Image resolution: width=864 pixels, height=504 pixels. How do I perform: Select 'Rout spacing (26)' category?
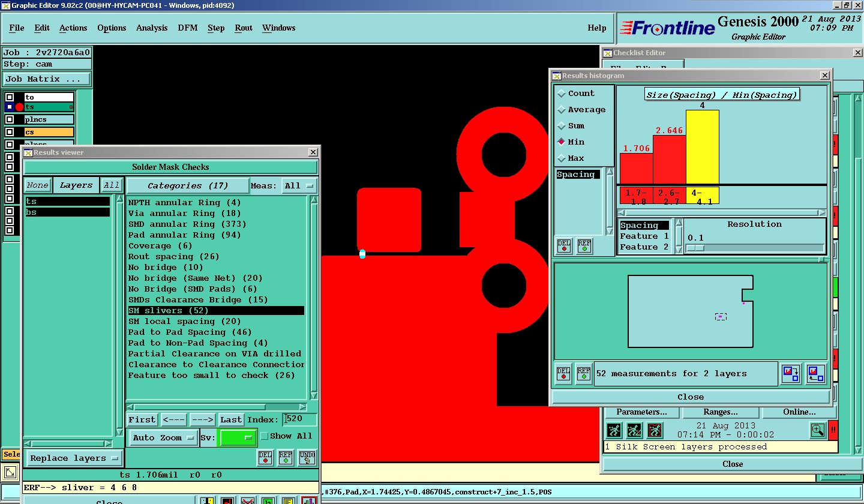coord(215,257)
